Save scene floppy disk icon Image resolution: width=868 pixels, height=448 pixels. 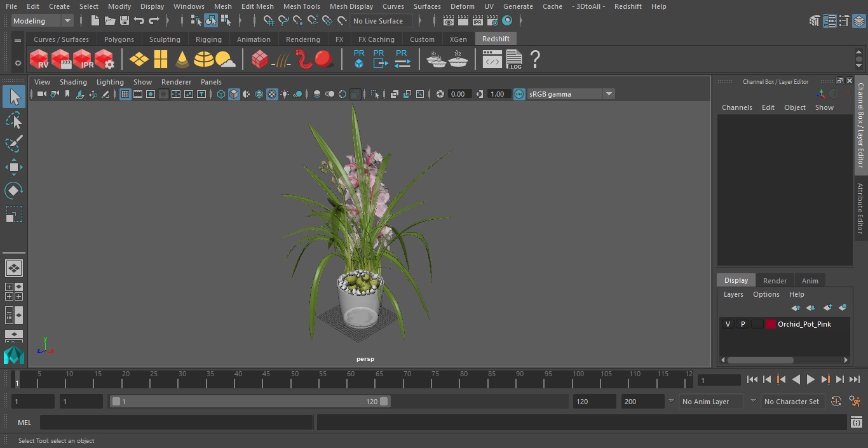pos(125,21)
